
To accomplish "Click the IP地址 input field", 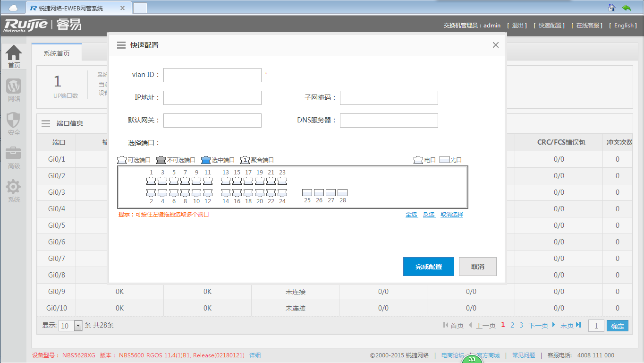I will 212,98.
